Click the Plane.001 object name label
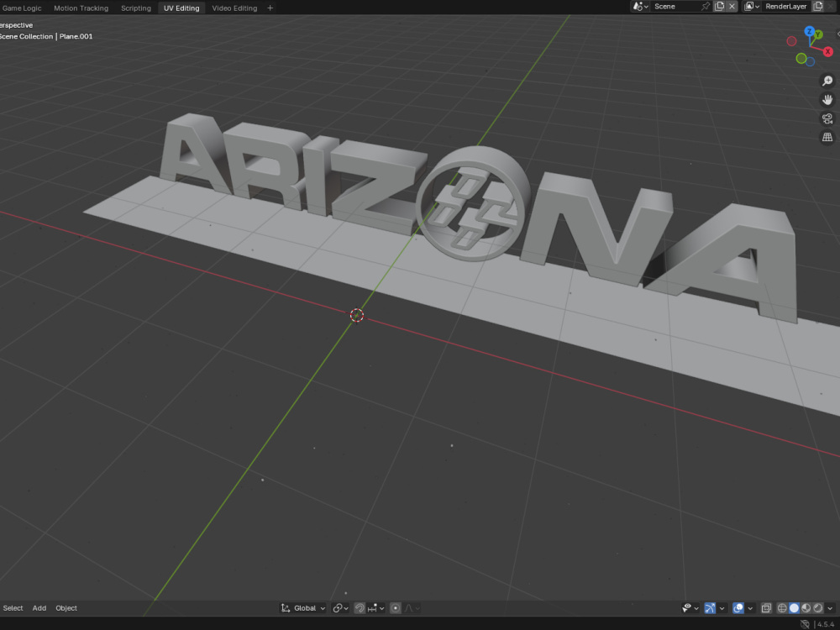The width and height of the screenshot is (840, 630). [76, 36]
